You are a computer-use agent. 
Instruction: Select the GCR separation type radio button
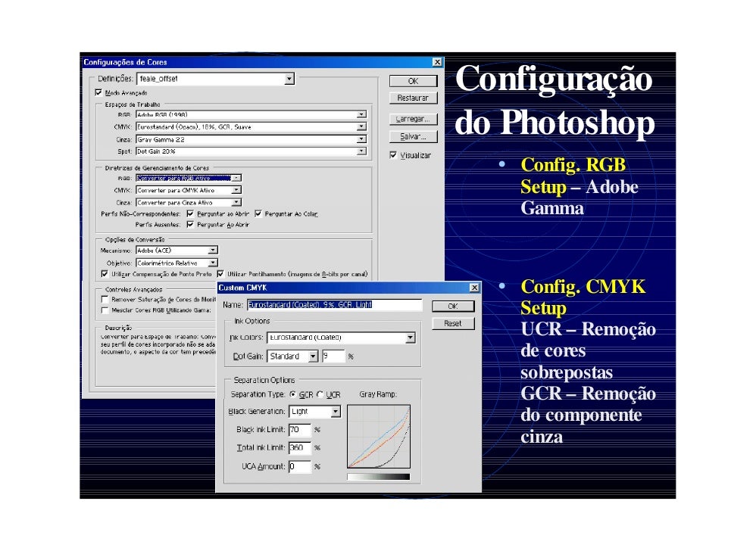point(293,394)
